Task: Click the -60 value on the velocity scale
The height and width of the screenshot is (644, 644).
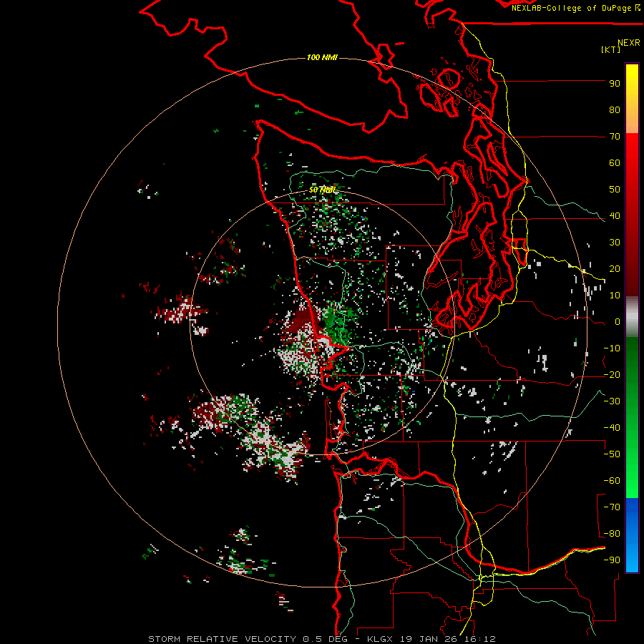Action: (612, 481)
